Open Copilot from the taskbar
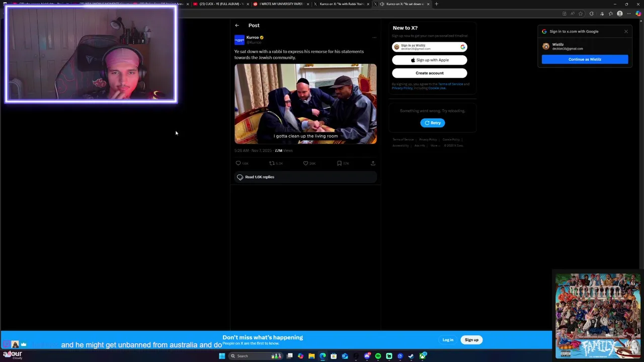 click(x=300, y=356)
